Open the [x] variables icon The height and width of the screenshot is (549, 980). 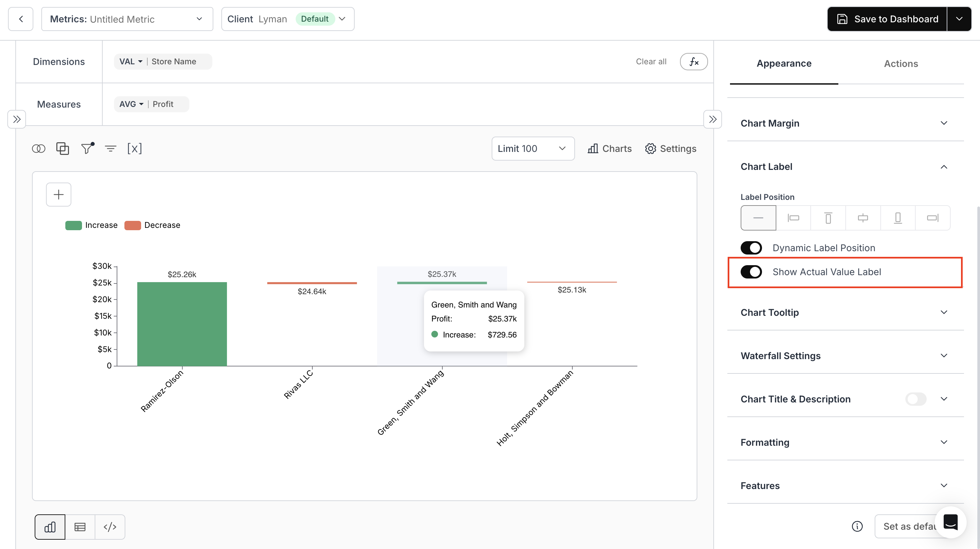[x=134, y=148]
